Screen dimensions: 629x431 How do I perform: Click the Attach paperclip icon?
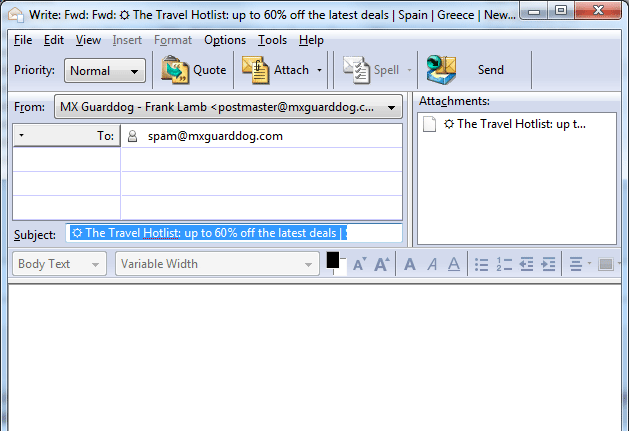pyautogui.click(x=257, y=70)
